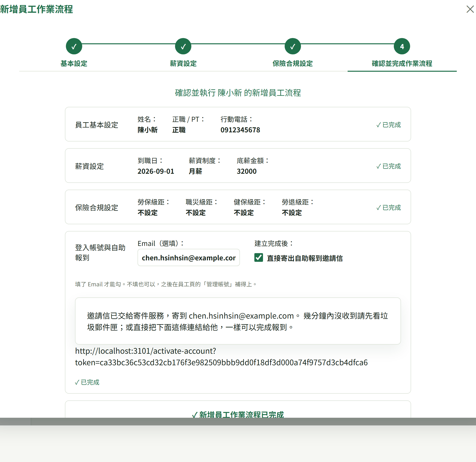
Task: Click the 員工基本設定 card title
Action: point(97,125)
